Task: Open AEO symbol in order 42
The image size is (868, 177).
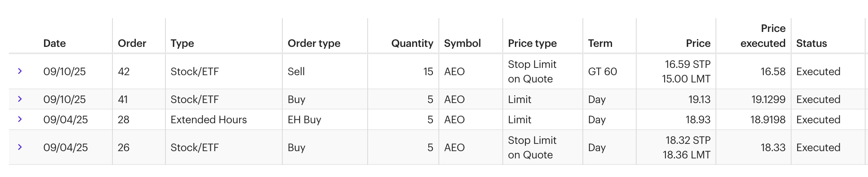Action: point(454,72)
